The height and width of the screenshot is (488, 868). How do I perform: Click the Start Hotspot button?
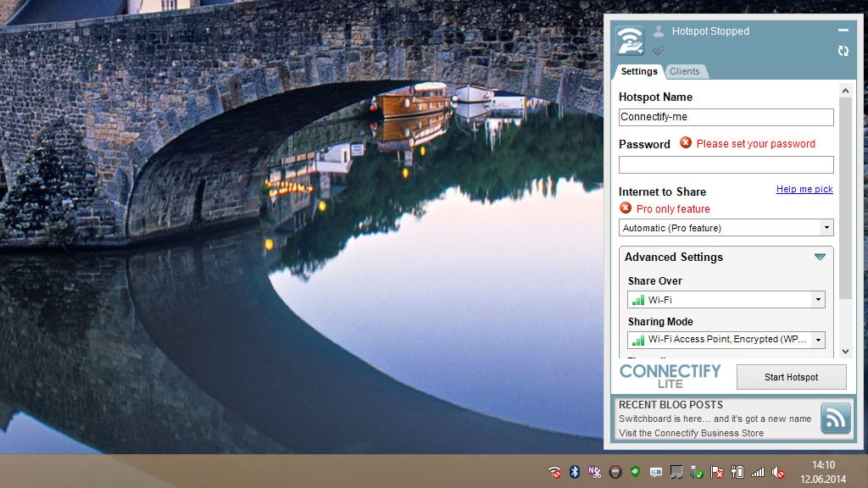click(x=791, y=376)
